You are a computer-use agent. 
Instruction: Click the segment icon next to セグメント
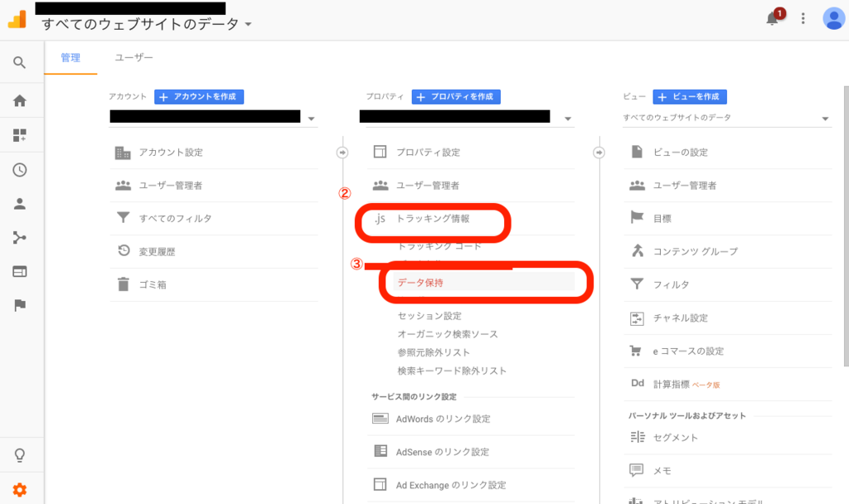pyautogui.click(x=638, y=437)
